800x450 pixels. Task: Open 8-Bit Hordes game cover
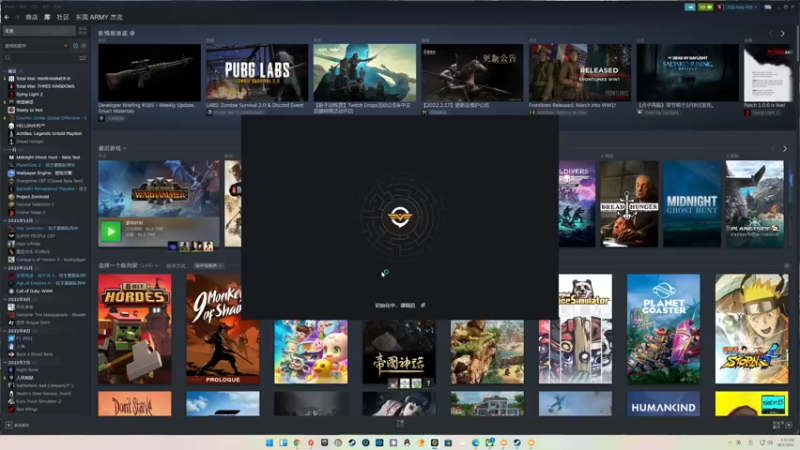coord(135,329)
